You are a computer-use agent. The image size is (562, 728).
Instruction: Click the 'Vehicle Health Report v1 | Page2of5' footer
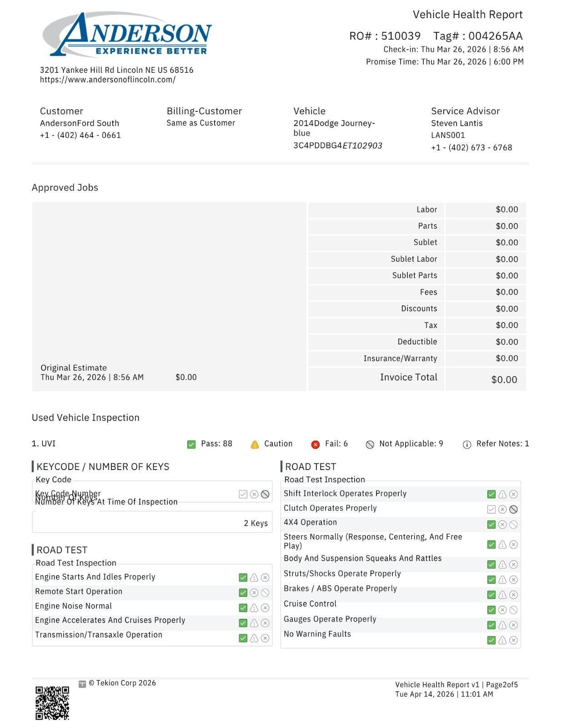pos(457,685)
